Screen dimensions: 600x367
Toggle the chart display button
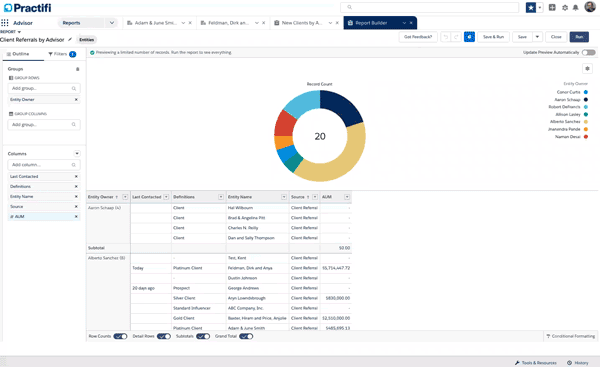(470, 37)
